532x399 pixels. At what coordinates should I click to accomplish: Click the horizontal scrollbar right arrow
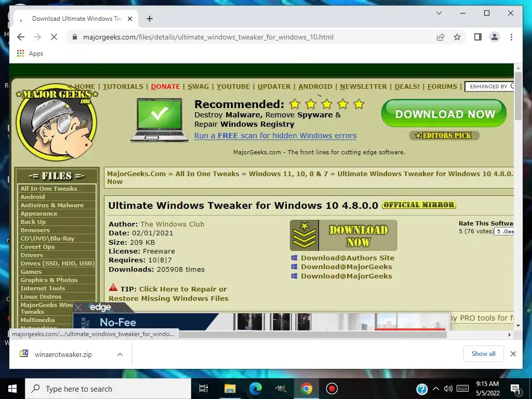(509, 335)
